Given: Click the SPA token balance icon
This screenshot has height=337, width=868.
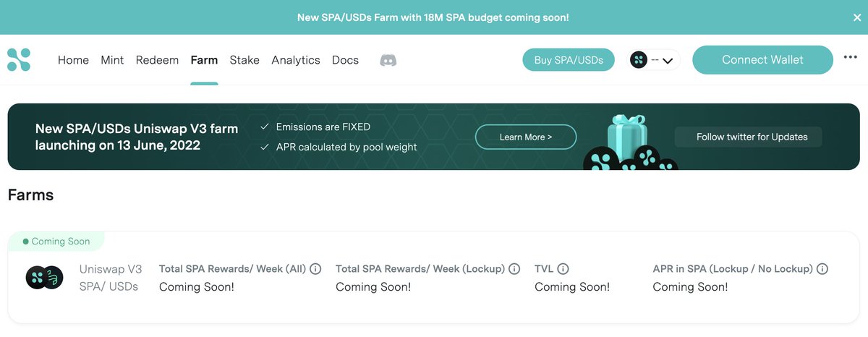Looking at the screenshot, I should click(x=638, y=60).
